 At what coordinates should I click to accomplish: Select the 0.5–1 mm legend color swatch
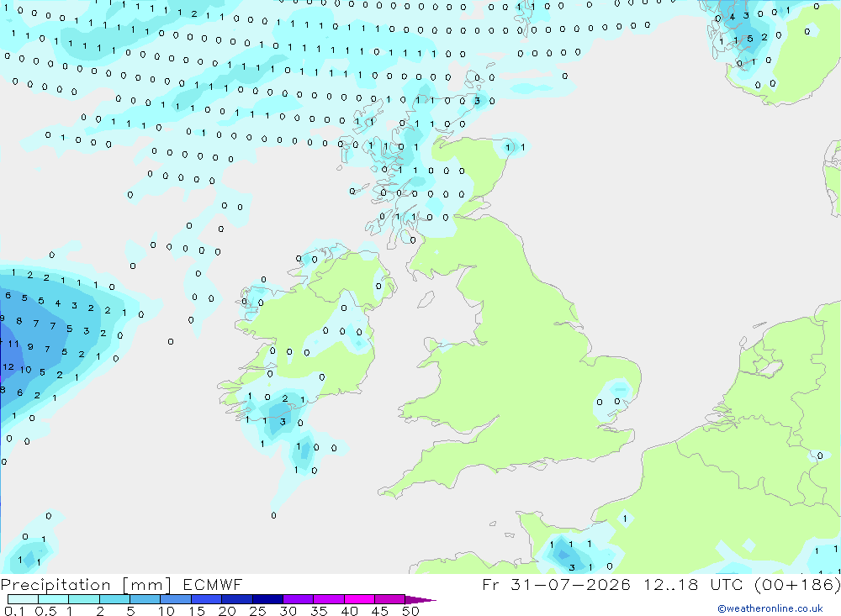53,599
